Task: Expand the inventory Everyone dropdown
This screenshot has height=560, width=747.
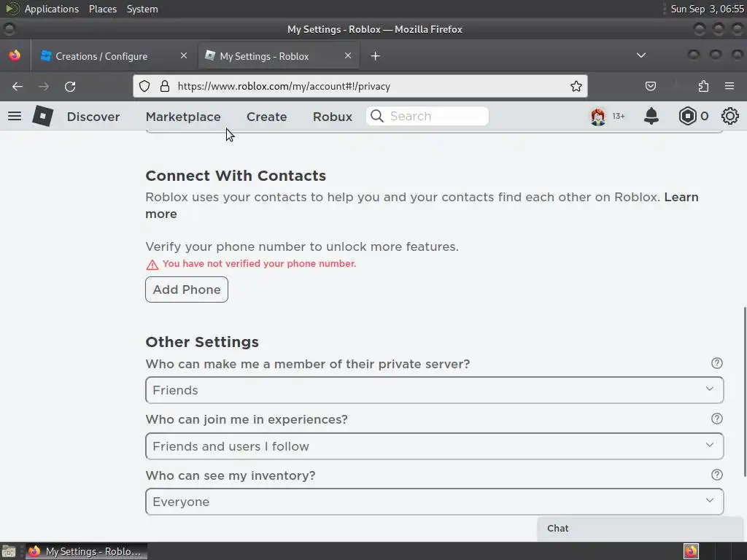Action: click(x=435, y=502)
